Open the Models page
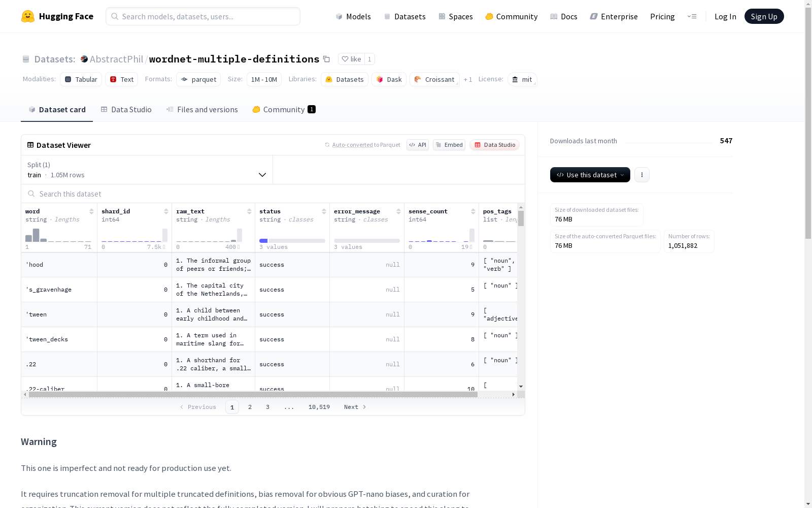Viewport: 812px width, 508px height. tap(353, 16)
